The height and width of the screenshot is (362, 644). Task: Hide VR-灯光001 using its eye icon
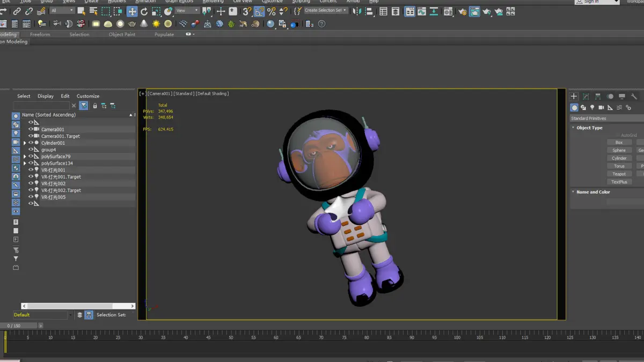pos(31,170)
